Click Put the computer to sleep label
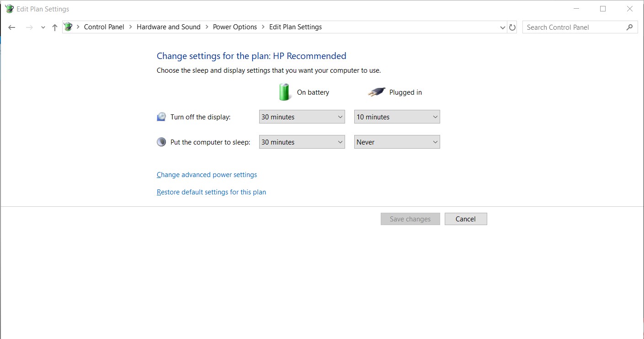Viewport: 644px width, 339px height. [x=210, y=142]
